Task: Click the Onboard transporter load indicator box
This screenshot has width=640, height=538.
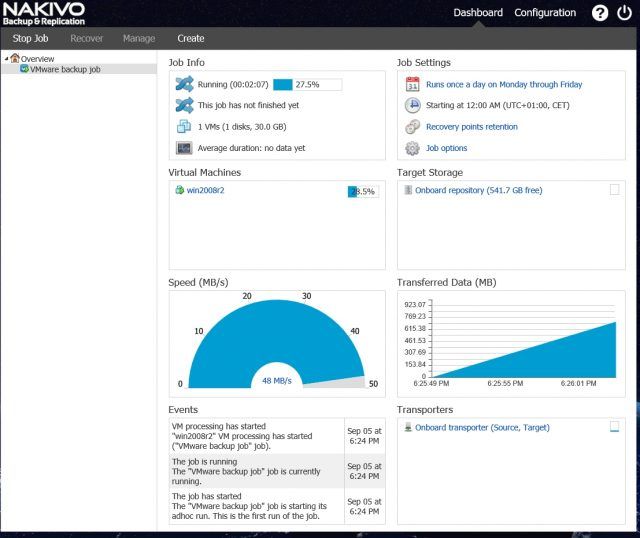Action: pos(614,427)
